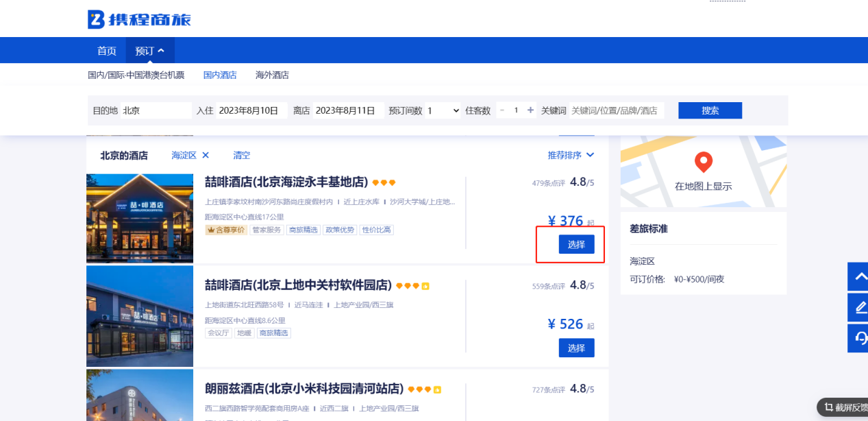Decrease guest count with minus button
Screen dimensions: 868x421
(x=502, y=110)
